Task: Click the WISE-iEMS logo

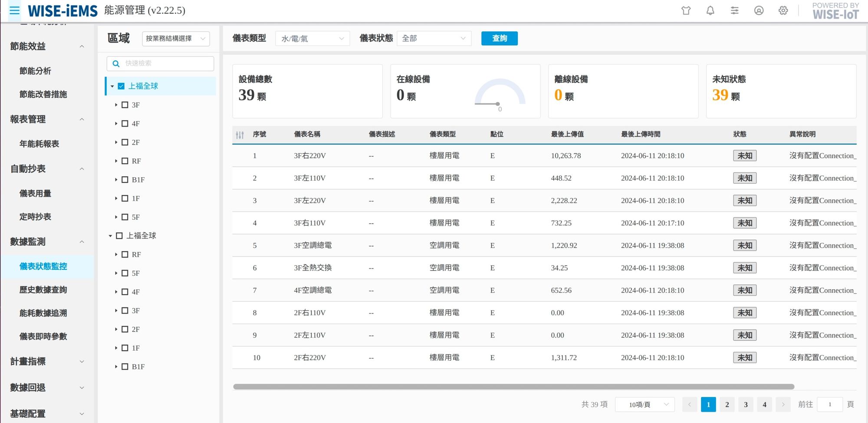Action: [62, 10]
